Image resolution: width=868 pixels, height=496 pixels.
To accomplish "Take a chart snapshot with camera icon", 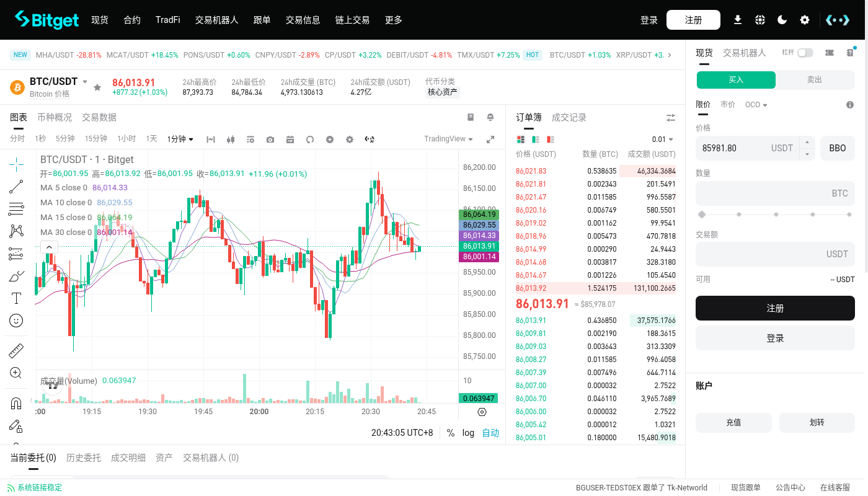I will pos(270,139).
